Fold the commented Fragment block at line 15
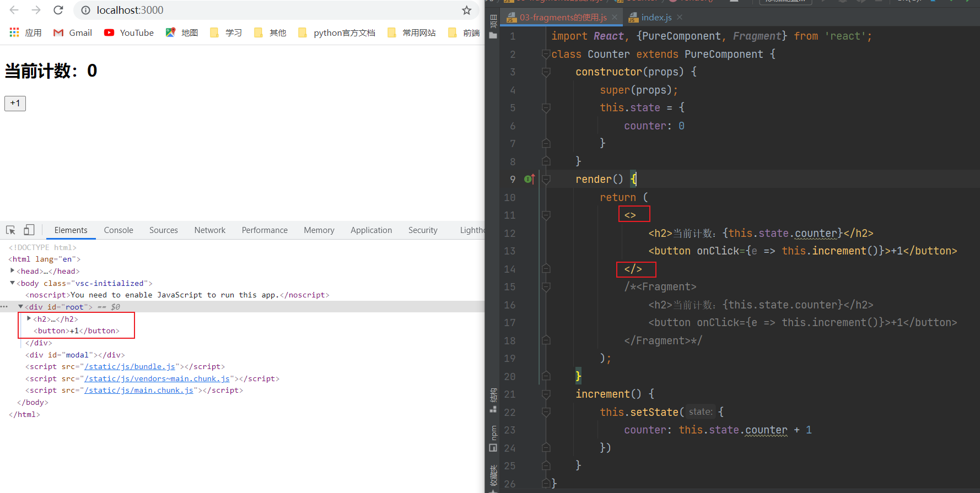The width and height of the screenshot is (980, 493). pos(546,286)
